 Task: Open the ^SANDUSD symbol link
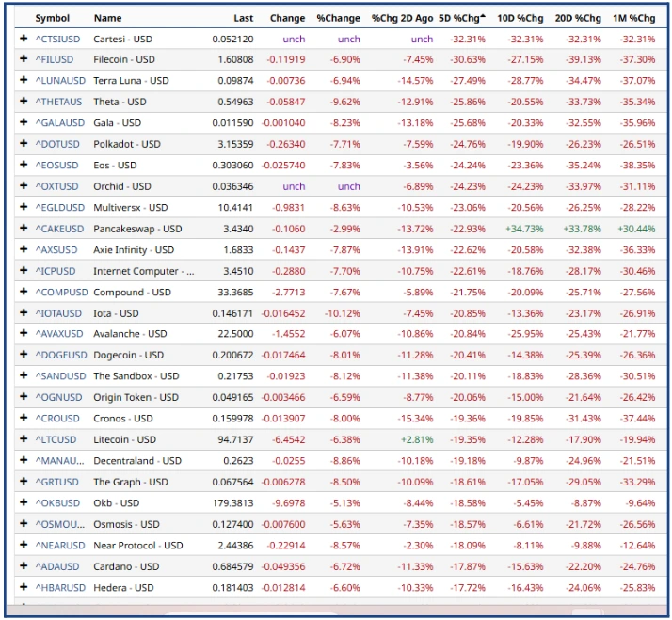coord(60,376)
